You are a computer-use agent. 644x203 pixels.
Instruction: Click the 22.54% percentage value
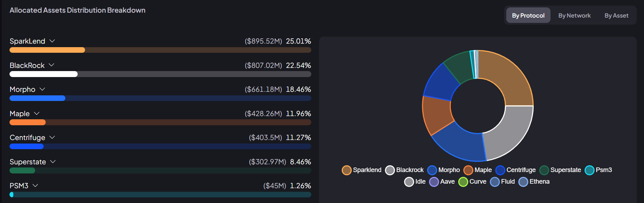click(298, 65)
